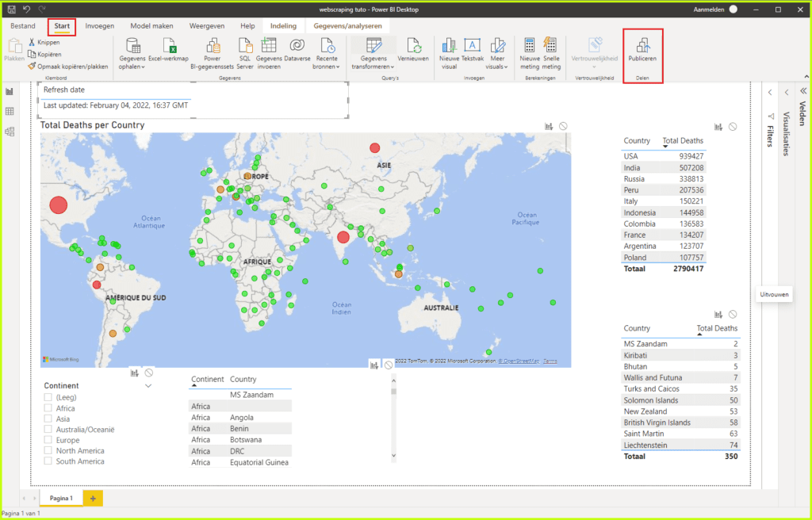Click the Undo arrow in the title bar
The width and height of the screenshot is (812, 520).
click(27, 10)
